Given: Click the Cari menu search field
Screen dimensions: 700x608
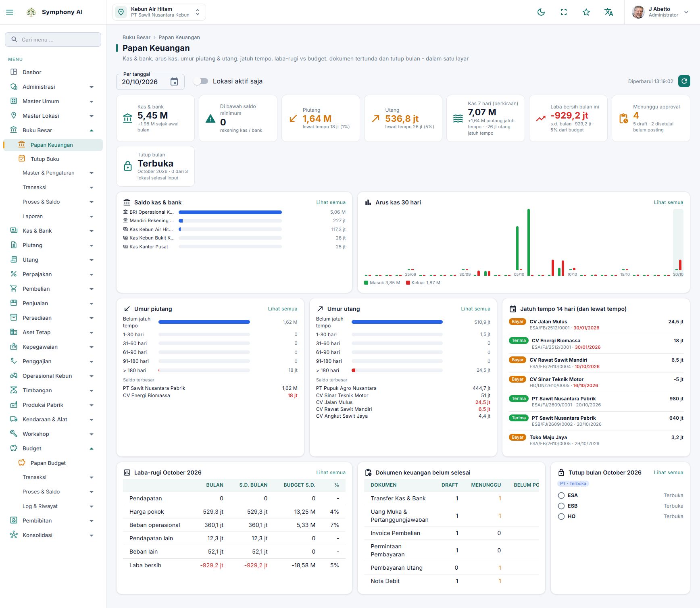Looking at the screenshot, I should point(53,40).
